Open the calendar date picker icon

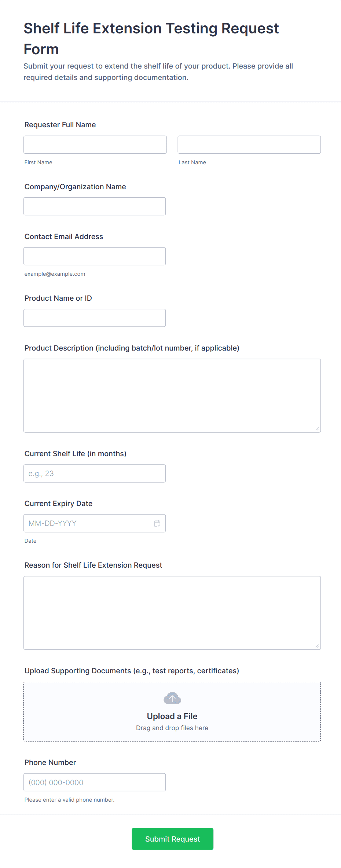click(157, 523)
